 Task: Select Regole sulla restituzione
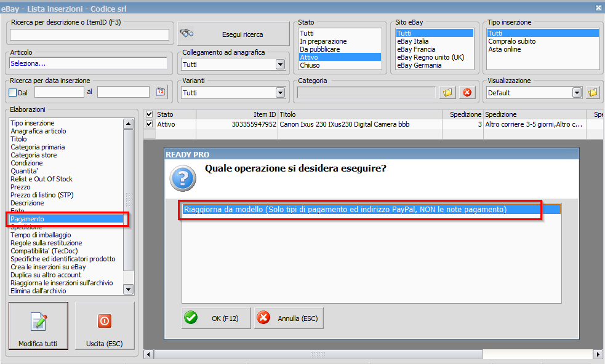pos(66,243)
